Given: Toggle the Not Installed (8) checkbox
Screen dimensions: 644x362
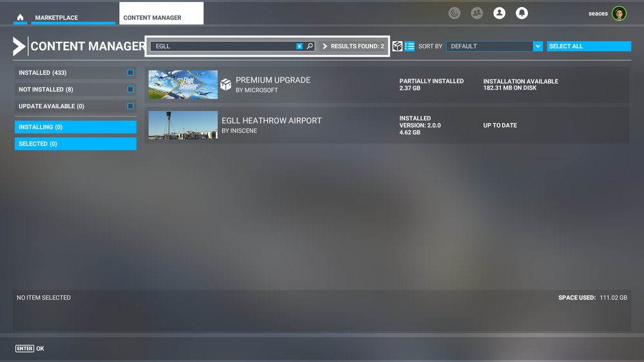Looking at the screenshot, I should pos(130,89).
